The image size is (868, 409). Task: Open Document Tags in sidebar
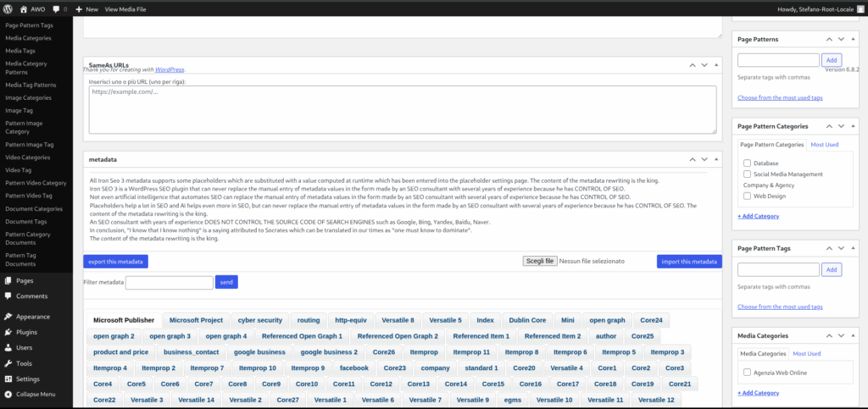point(26,222)
